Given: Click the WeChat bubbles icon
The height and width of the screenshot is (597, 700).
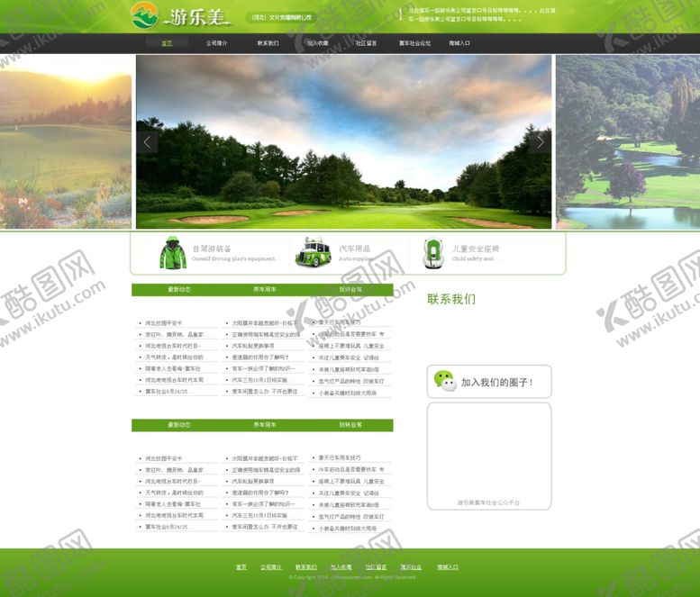Looking at the screenshot, I should 445,381.
